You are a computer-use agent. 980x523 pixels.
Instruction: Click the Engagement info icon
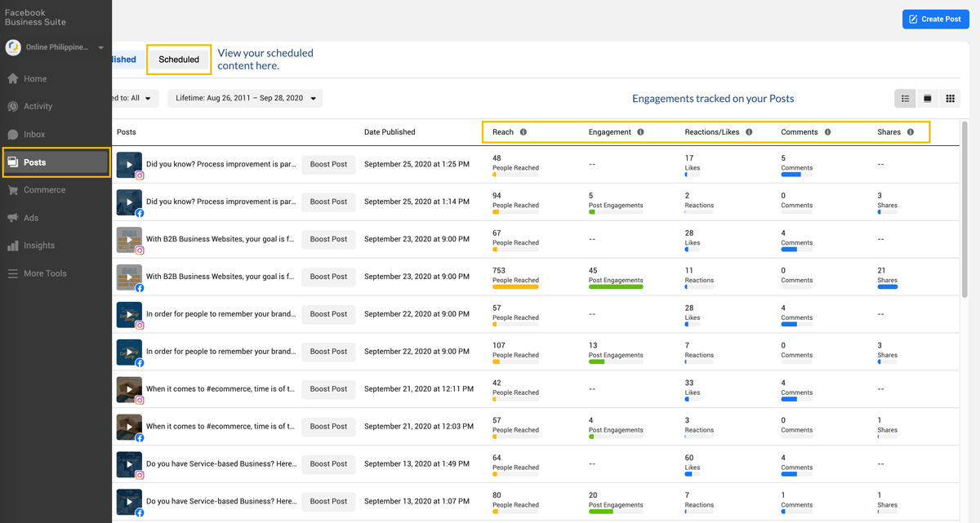640,132
